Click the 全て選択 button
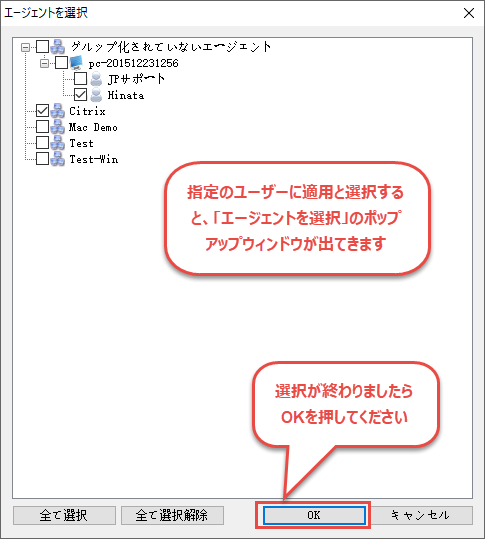Viewport: 485px width, 539px height. (64, 515)
